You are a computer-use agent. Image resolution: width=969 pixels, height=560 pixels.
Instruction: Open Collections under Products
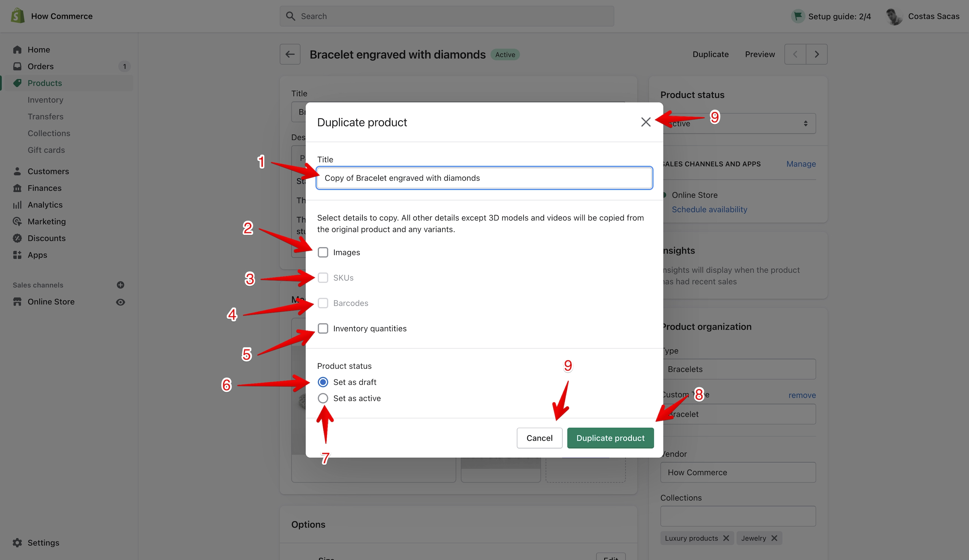coord(49,133)
